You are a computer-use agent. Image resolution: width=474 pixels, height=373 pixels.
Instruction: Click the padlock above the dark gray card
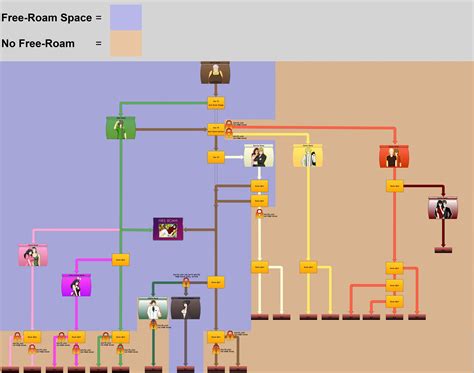(x=186, y=283)
